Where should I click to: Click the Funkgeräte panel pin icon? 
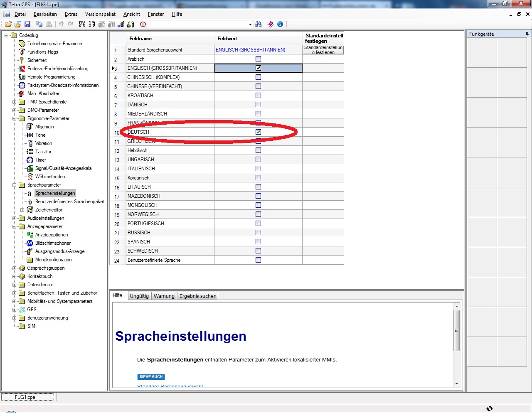pyautogui.click(x=527, y=34)
